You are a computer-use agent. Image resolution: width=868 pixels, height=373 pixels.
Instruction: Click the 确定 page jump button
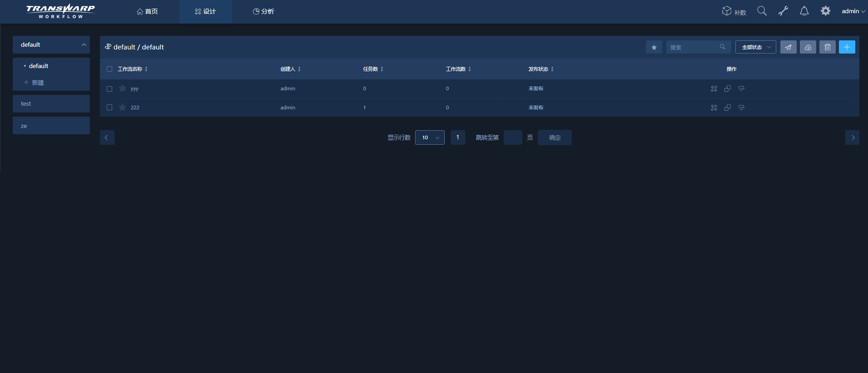[555, 137]
